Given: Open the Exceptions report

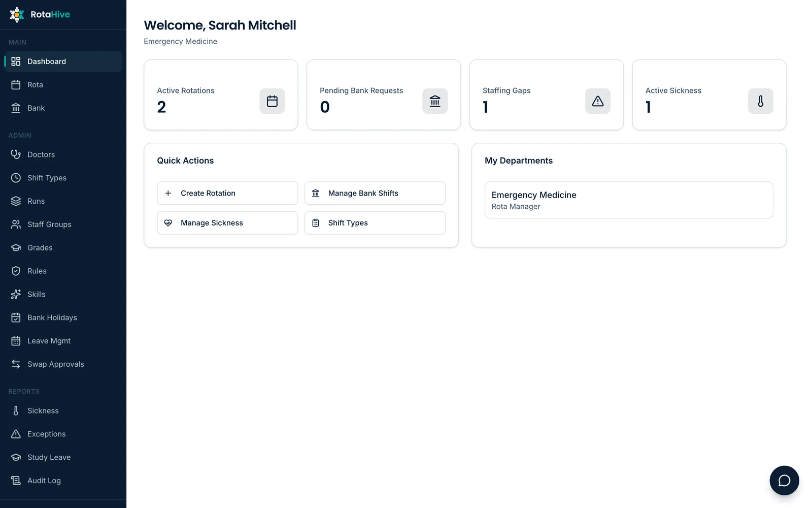Looking at the screenshot, I should (63, 434).
